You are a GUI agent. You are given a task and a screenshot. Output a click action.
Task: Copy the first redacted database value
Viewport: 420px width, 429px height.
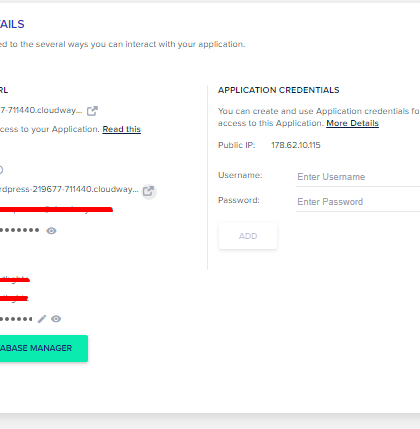tap(15, 279)
